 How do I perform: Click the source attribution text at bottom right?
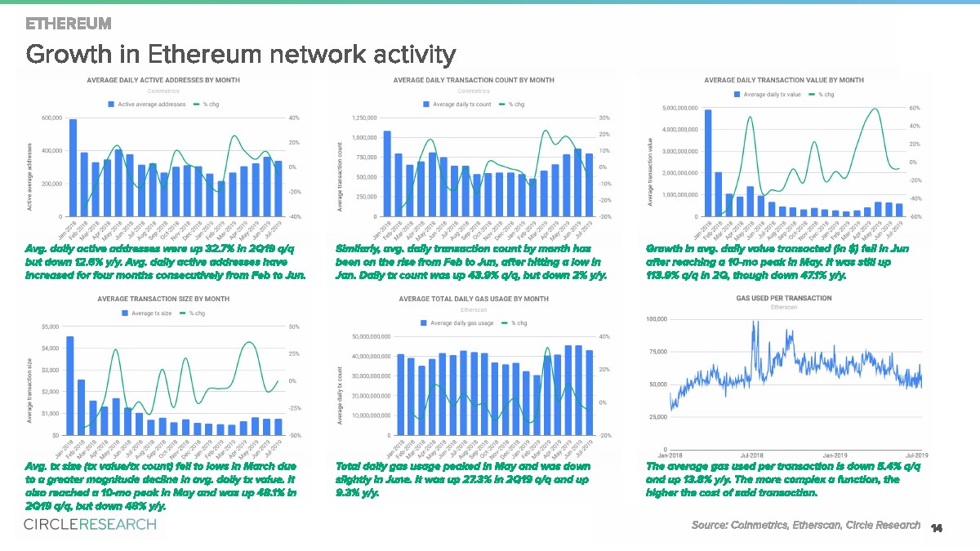pyautogui.click(x=805, y=525)
